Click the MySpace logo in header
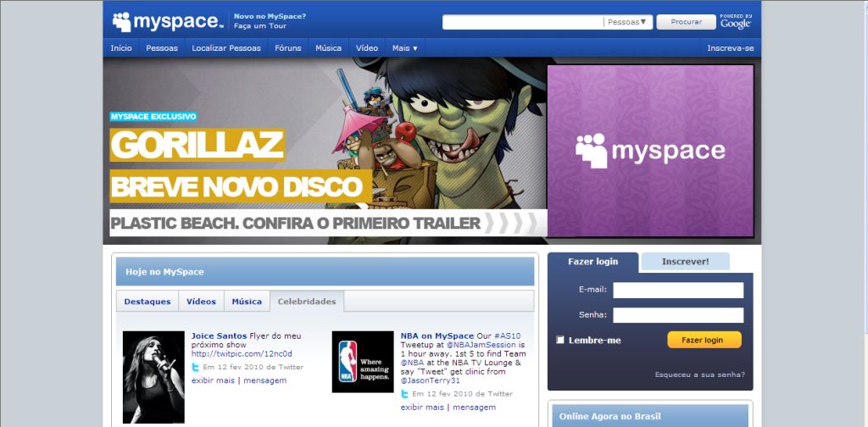 click(168, 21)
